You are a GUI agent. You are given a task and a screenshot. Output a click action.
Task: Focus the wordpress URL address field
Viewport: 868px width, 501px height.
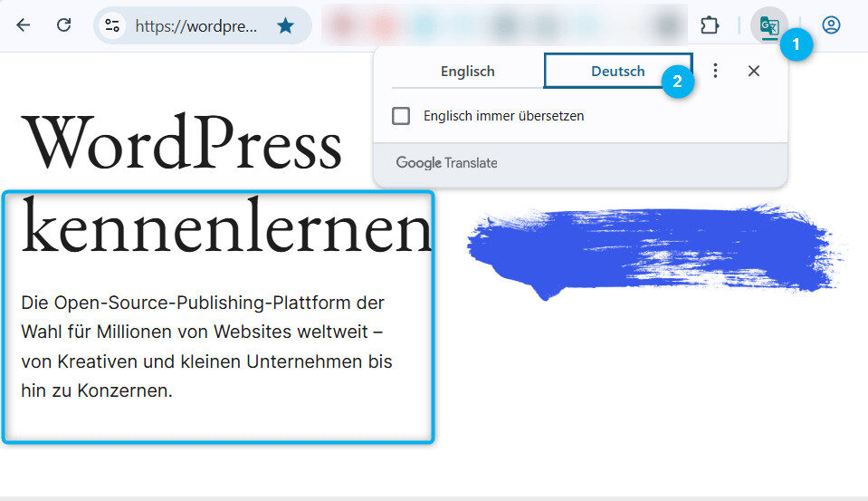(196, 25)
